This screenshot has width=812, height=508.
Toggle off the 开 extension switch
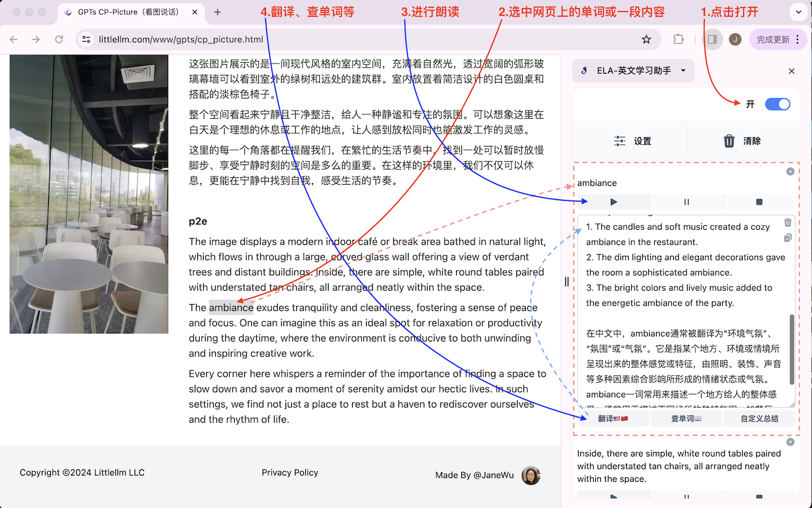777,104
